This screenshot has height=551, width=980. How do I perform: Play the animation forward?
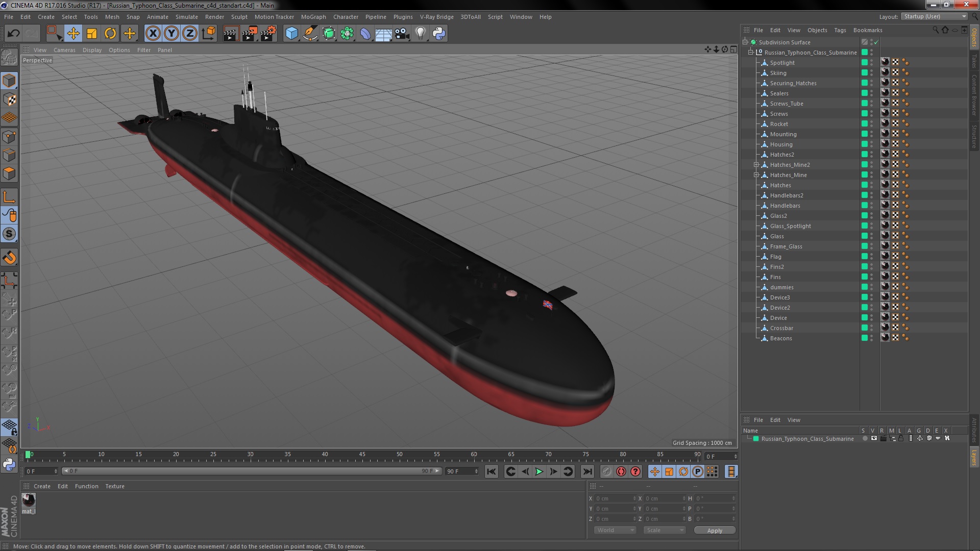pyautogui.click(x=539, y=472)
